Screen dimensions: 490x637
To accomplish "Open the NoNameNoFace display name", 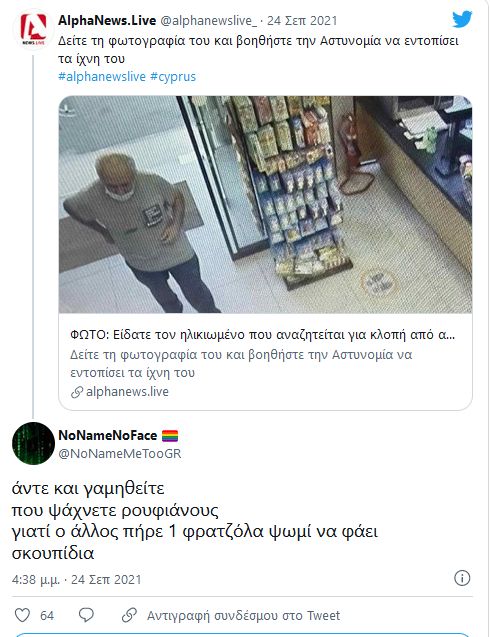I will point(108,435).
